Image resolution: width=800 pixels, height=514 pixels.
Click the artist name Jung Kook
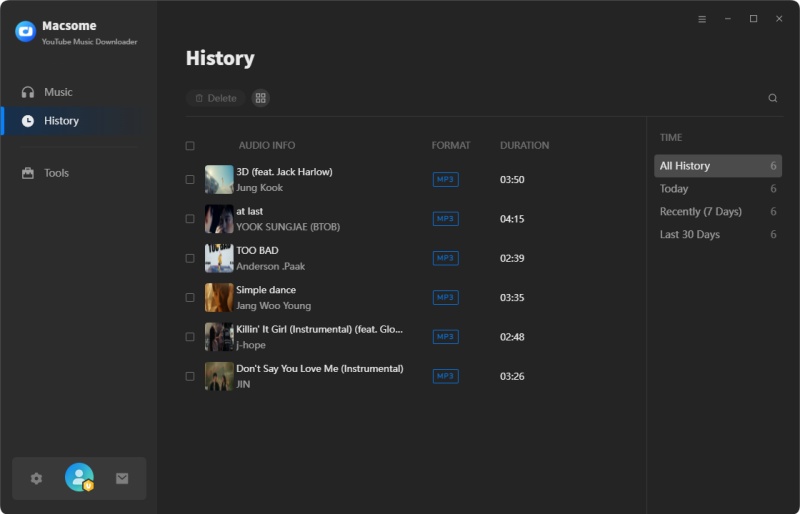[x=259, y=188]
